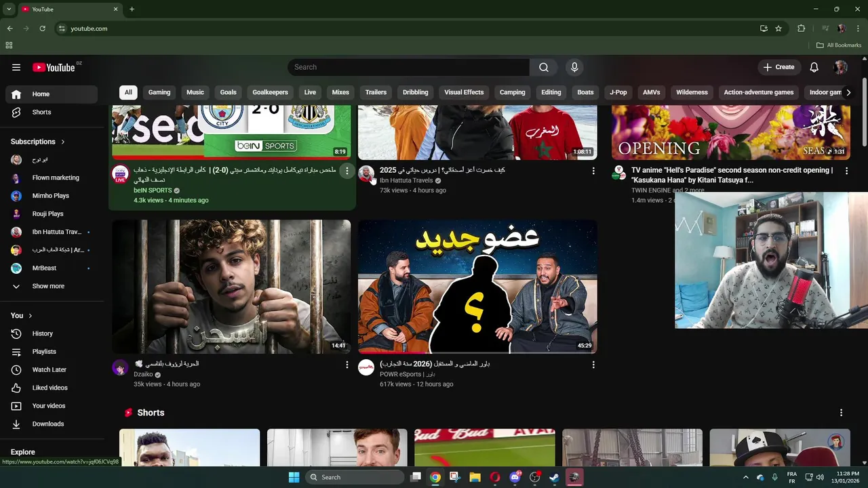Click the Create button

778,67
